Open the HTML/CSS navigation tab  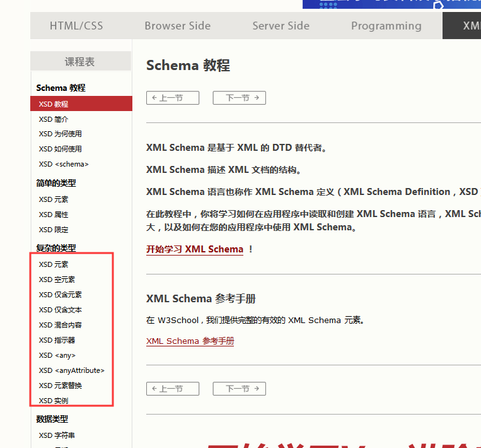tap(76, 26)
